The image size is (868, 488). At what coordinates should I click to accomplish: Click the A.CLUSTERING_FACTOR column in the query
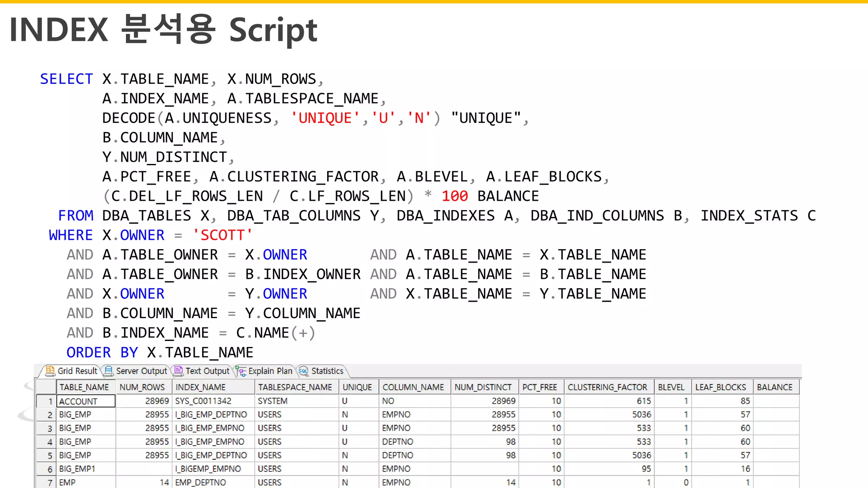[294, 177]
